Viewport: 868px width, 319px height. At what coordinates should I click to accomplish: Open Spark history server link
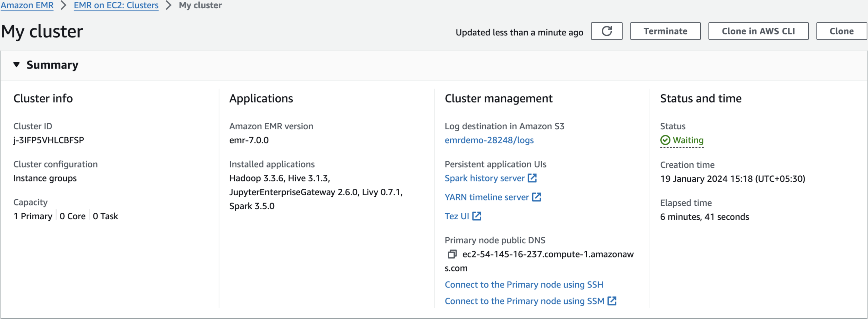[x=484, y=178]
